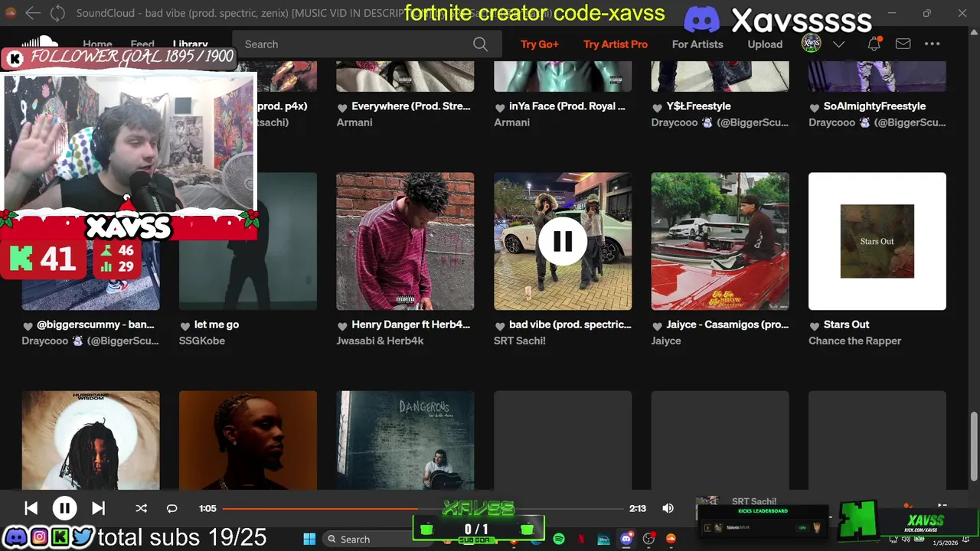Open Jwasabi & Herb4k artist page
The height and width of the screenshot is (551, 980).
pos(380,341)
